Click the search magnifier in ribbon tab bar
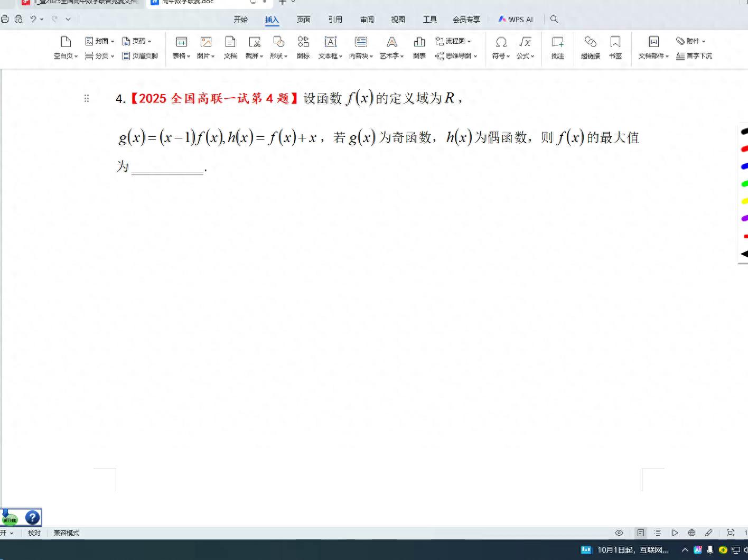Viewport: 748px width, 560px height. (554, 19)
